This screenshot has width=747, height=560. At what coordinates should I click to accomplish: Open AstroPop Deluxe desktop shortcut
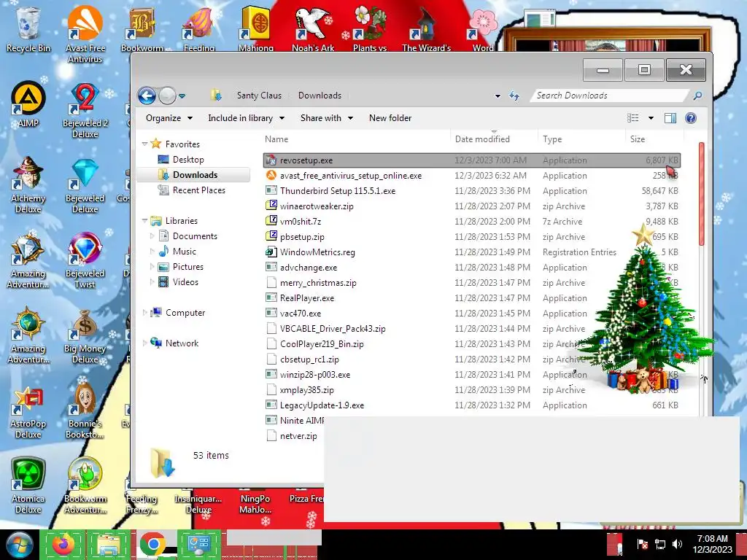point(28,411)
